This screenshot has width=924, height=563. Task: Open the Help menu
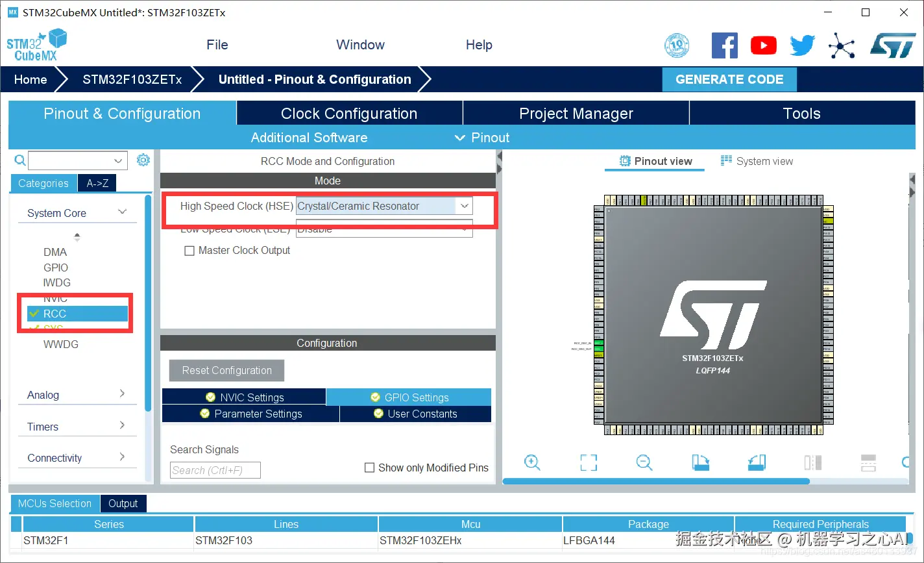[x=479, y=45]
